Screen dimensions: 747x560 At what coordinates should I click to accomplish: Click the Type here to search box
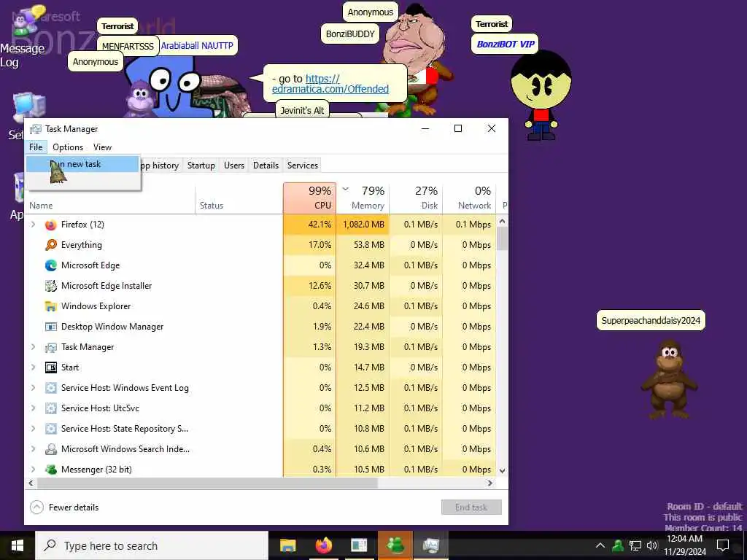pos(152,545)
